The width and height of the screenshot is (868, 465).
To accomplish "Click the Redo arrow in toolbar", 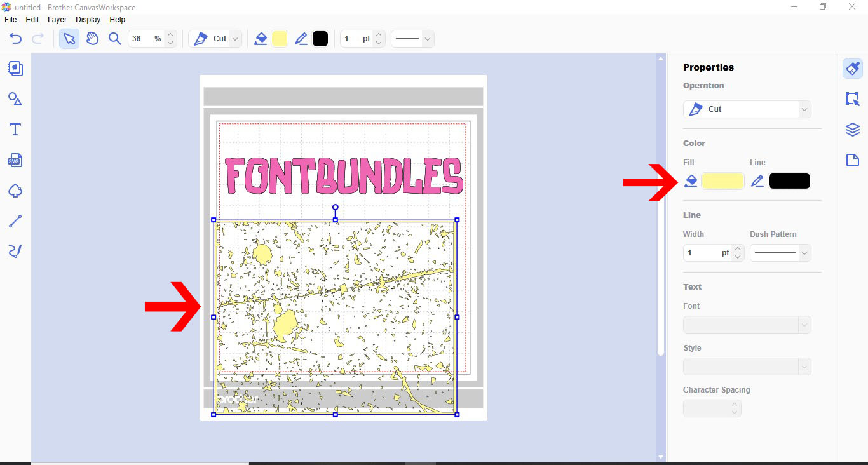I will point(37,39).
